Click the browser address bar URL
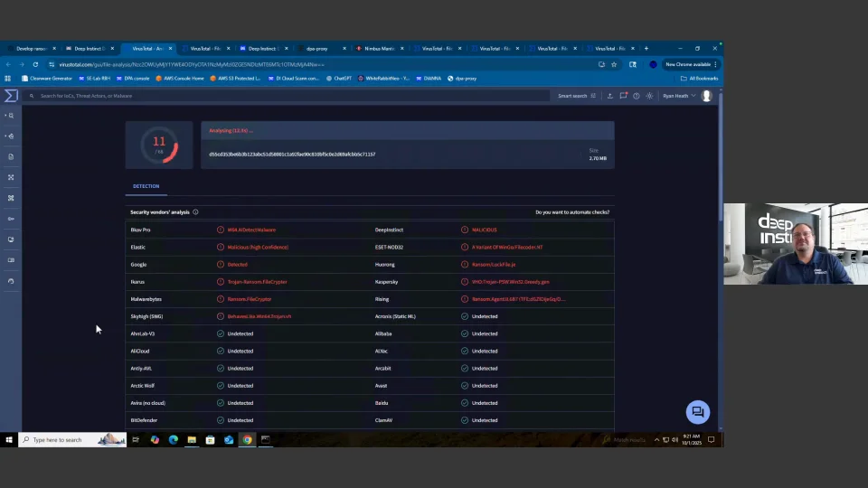The height and width of the screenshot is (488, 868). coord(192,65)
